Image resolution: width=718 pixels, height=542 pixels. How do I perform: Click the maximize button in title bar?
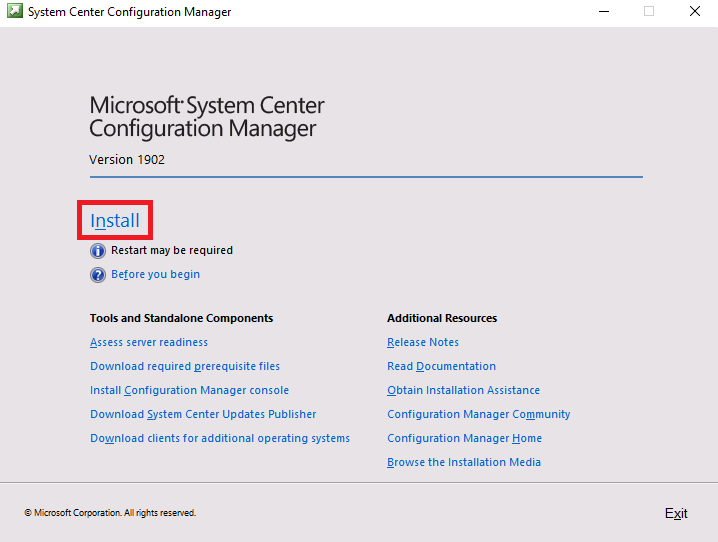[x=649, y=12]
